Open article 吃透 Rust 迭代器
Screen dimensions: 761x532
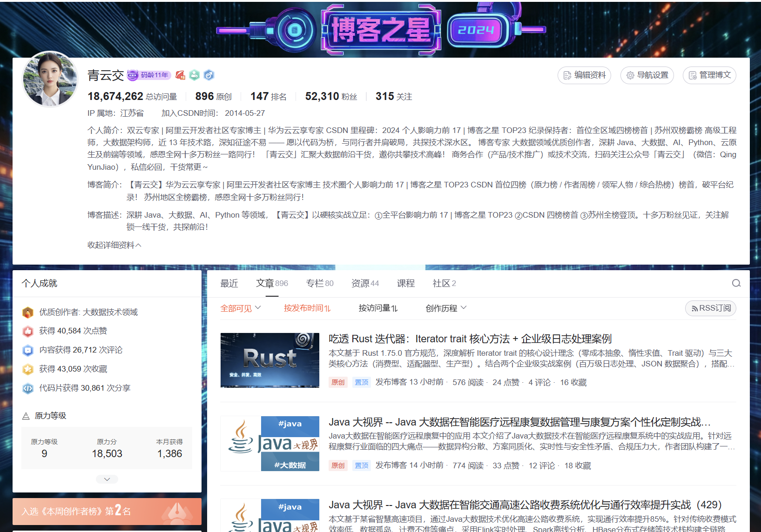tap(470, 339)
